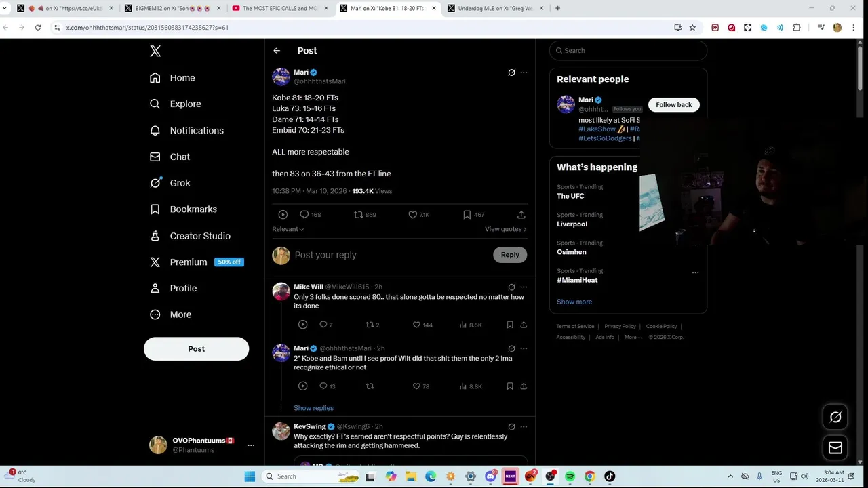Open Windows Start button on taskbar

point(250,476)
